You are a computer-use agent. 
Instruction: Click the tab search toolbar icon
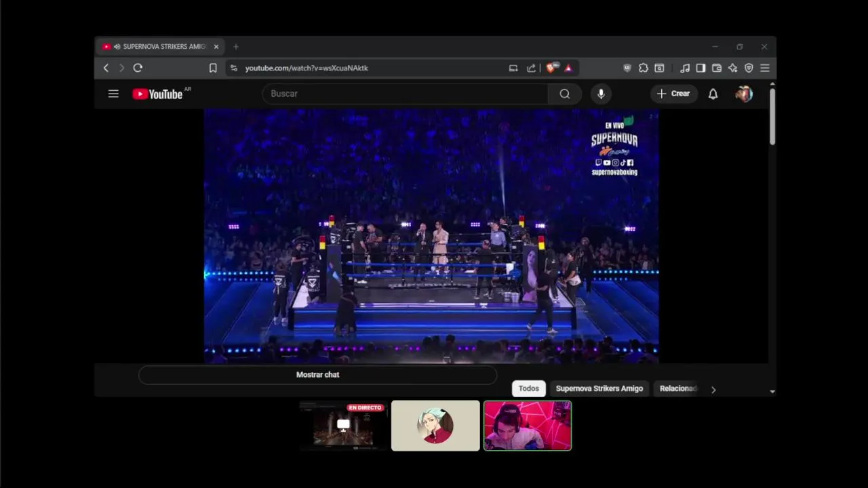coord(659,68)
